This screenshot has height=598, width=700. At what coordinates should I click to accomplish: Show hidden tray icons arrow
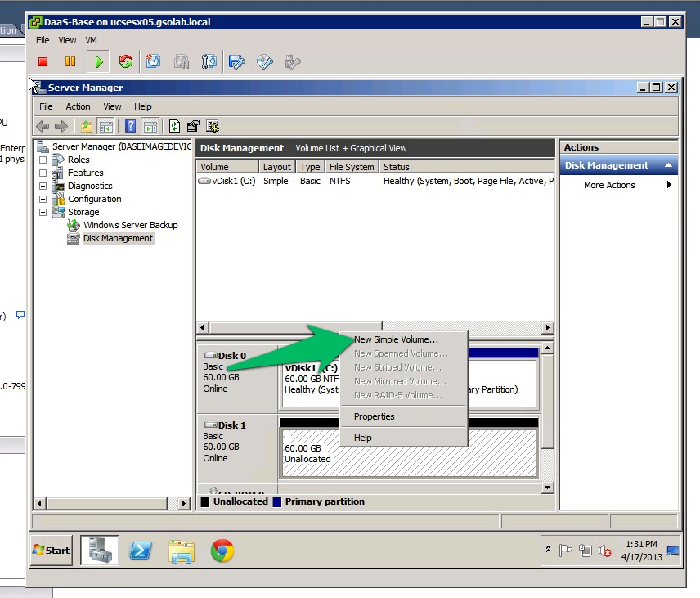point(548,550)
